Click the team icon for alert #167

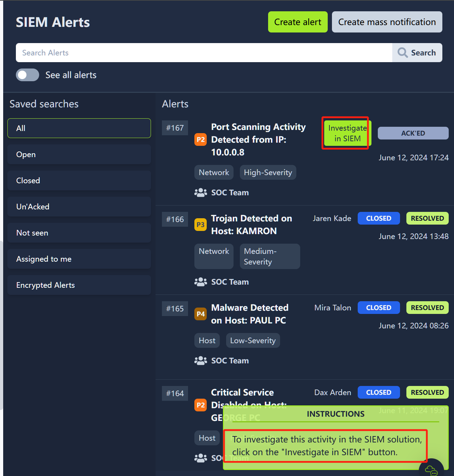click(x=201, y=192)
